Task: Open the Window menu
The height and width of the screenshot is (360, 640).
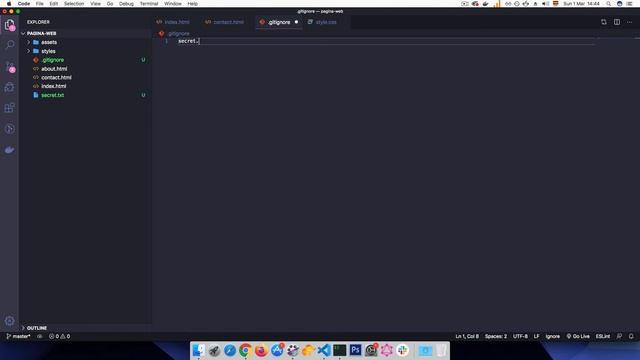Action: (173, 4)
